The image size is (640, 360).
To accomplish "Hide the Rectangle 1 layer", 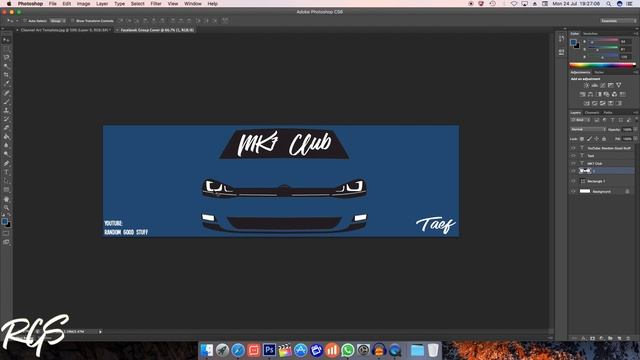I will click(x=573, y=181).
